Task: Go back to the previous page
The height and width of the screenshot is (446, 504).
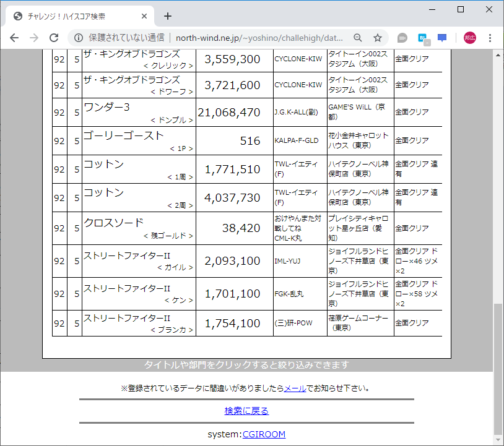Action: [14, 37]
